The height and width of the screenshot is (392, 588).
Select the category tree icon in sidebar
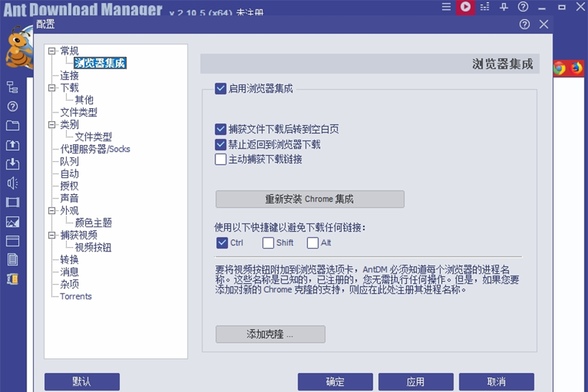click(12, 87)
